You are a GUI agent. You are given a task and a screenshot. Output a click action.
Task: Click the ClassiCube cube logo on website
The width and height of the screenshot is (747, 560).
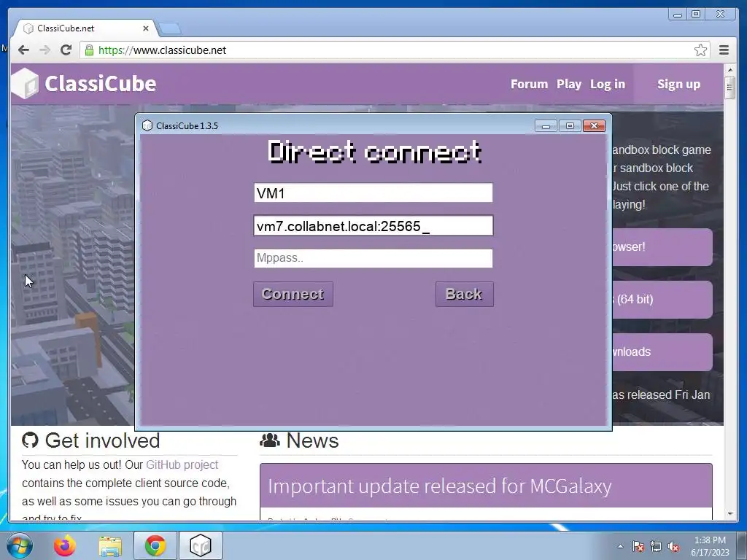26,83
